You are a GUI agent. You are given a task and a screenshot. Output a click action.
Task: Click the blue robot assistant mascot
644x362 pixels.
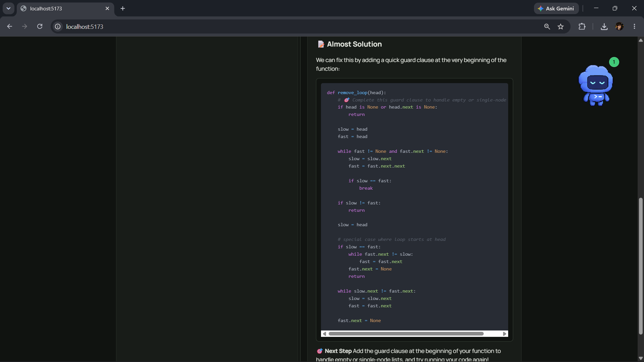596,85
